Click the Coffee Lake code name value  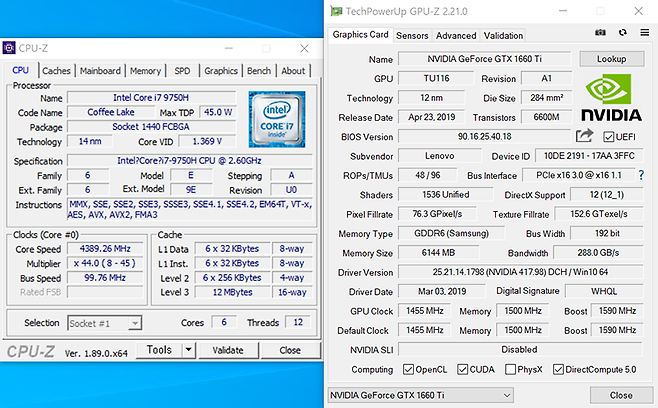[x=111, y=112]
